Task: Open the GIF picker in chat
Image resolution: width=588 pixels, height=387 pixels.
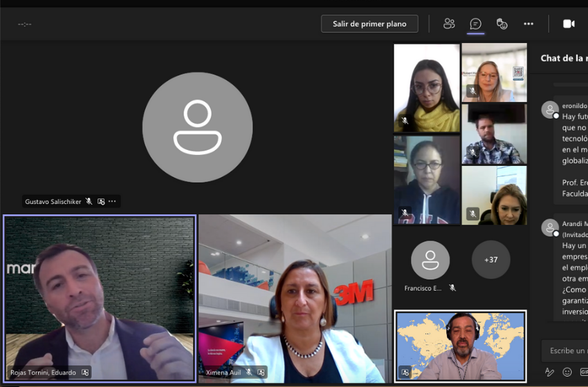Action: pos(584,372)
